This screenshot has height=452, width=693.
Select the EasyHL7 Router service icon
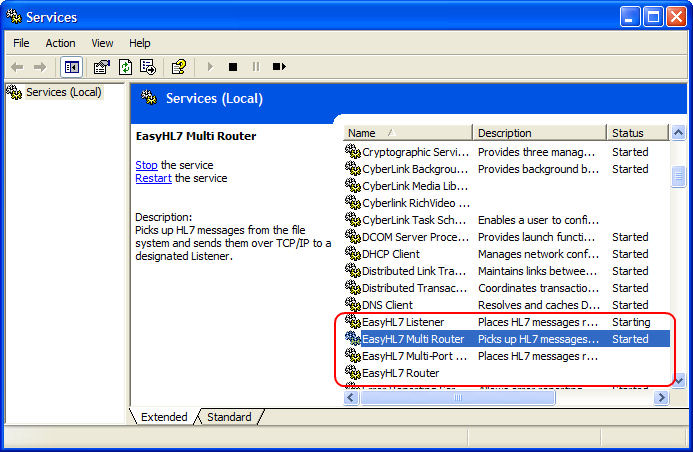(x=353, y=373)
